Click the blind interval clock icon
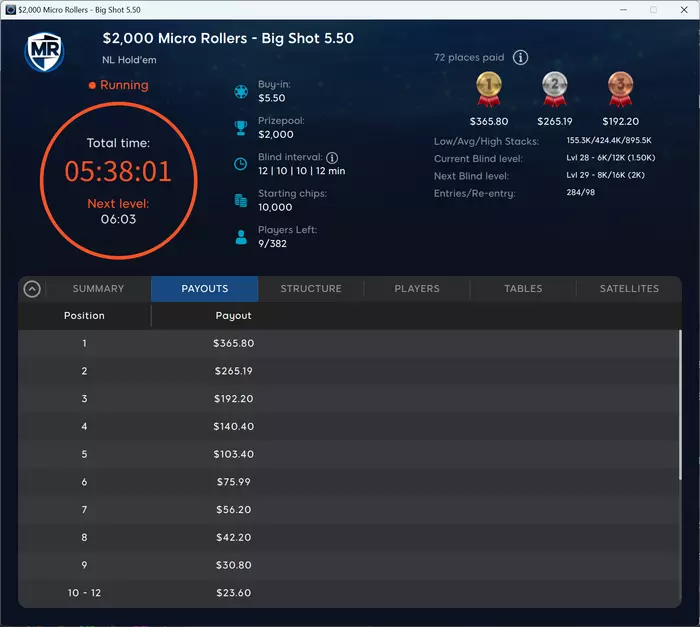The width and height of the screenshot is (700, 627). 241,164
